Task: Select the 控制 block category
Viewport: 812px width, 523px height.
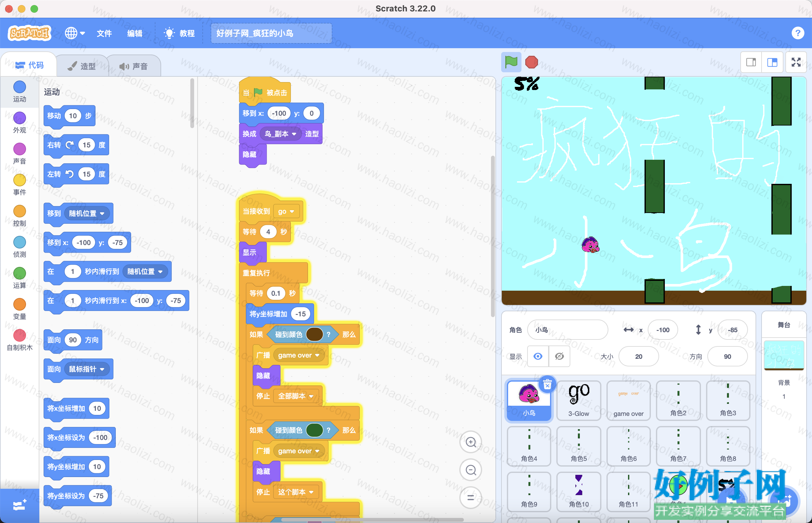Action: 19,216
